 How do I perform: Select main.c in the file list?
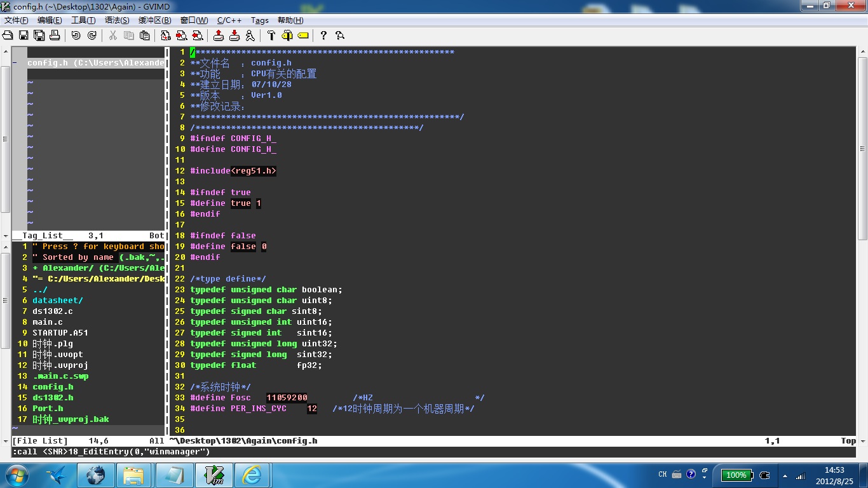[48, 322]
